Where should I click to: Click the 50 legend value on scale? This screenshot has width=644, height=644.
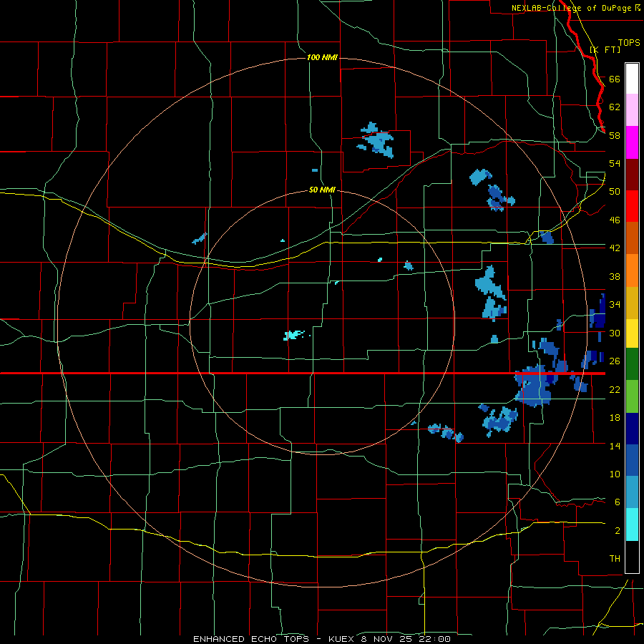615,192
